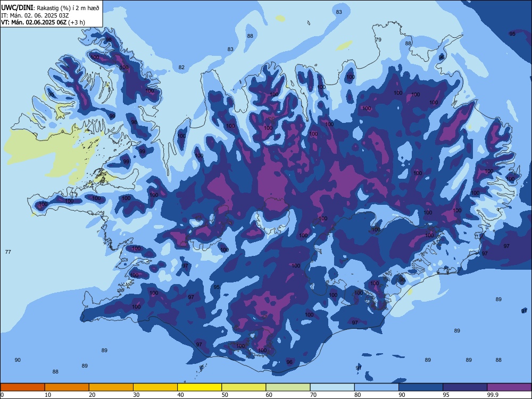
Task: Click the 'IT: Mán. 02. 06. 2025 03Z' line
Action: click(35, 15)
